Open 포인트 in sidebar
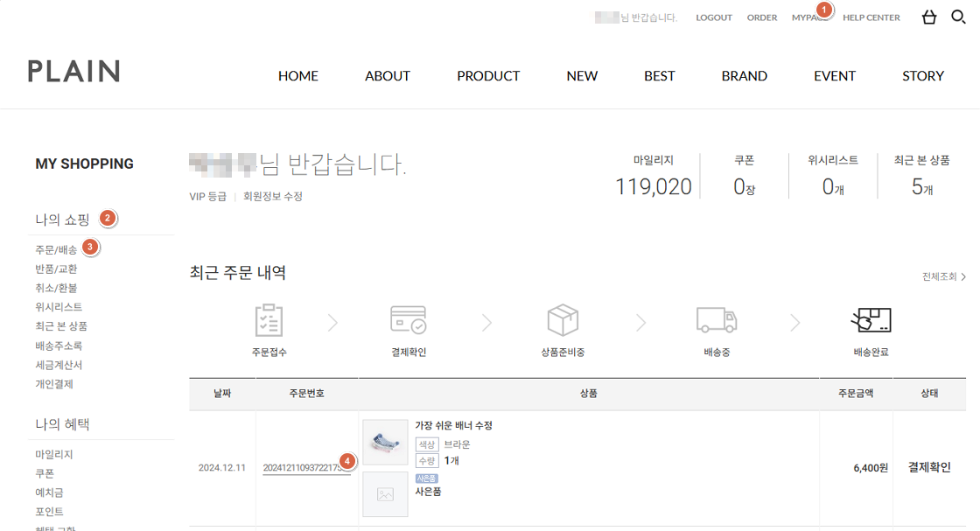Viewport: 980px width, 531px height. tap(49, 512)
